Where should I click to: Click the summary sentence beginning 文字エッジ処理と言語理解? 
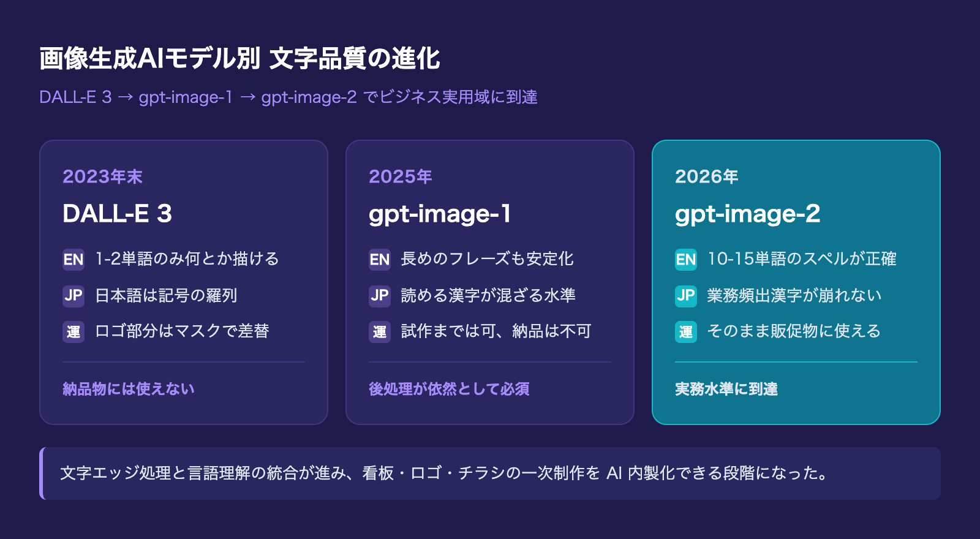tap(445, 473)
